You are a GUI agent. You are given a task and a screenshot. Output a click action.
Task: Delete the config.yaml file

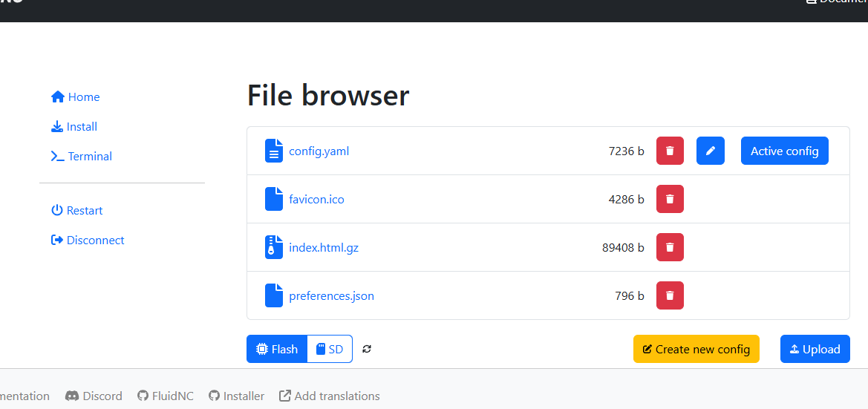point(670,151)
